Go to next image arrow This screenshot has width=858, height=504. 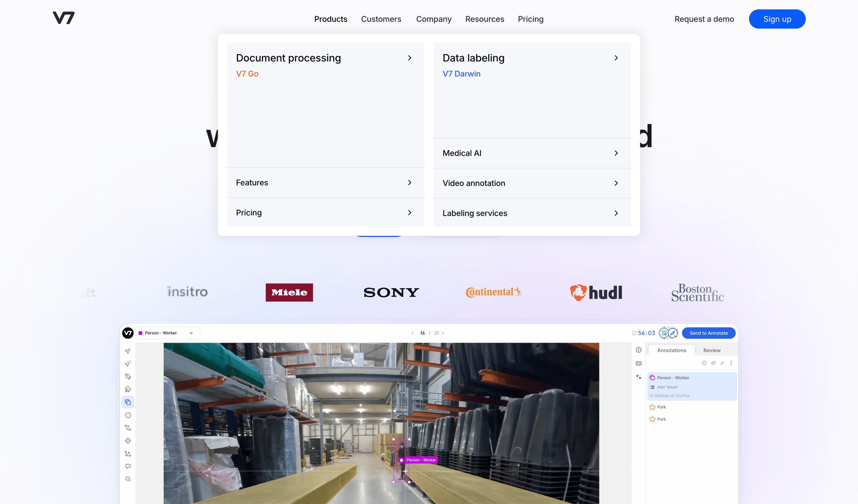pos(443,333)
